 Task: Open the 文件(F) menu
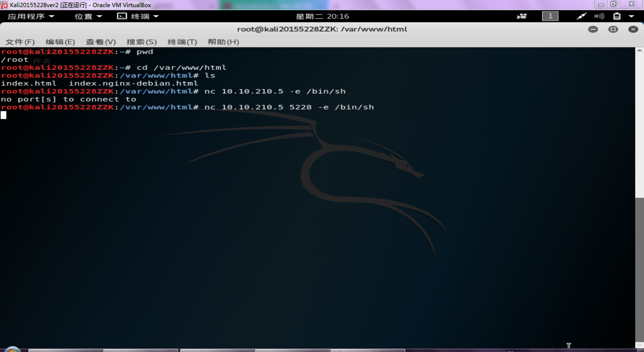(x=20, y=42)
